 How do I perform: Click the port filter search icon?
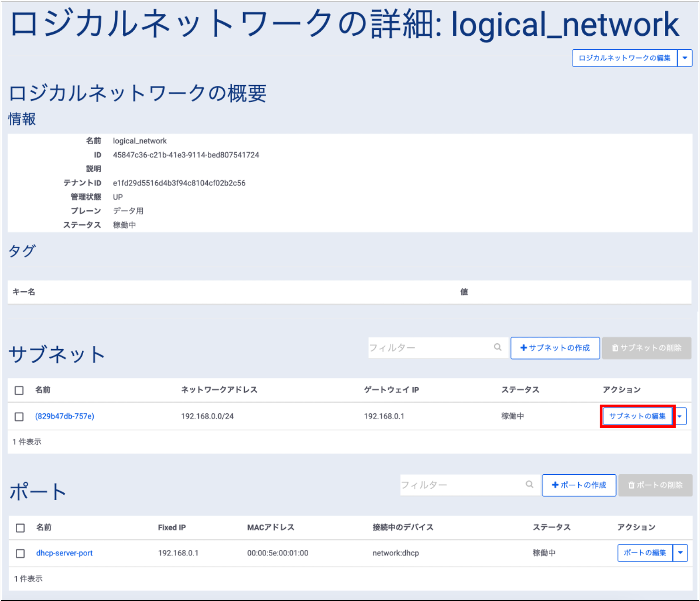(529, 484)
